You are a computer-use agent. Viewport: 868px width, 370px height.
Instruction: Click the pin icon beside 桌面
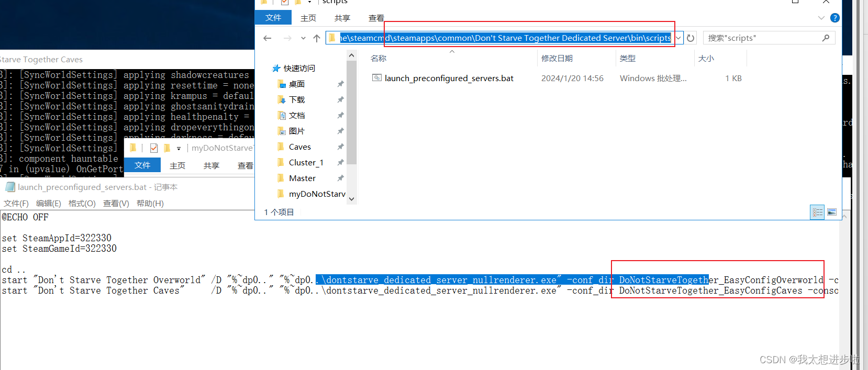(x=340, y=84)
